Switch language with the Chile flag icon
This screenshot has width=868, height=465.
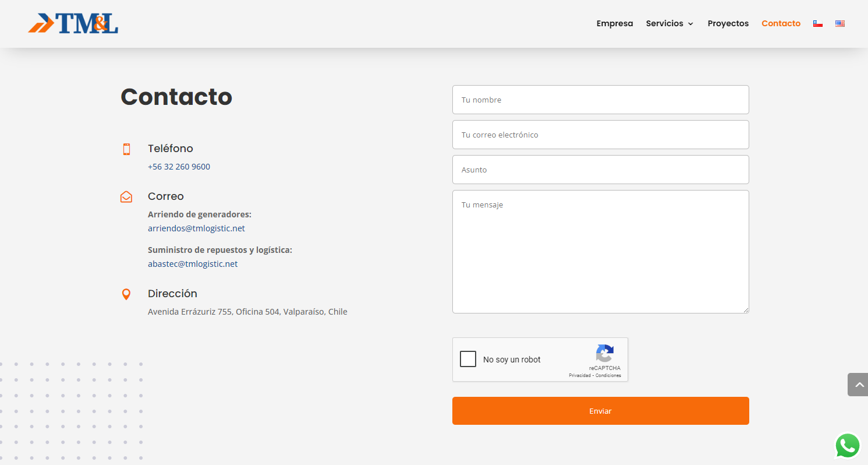pyautogui.click(x=818, y=24)
